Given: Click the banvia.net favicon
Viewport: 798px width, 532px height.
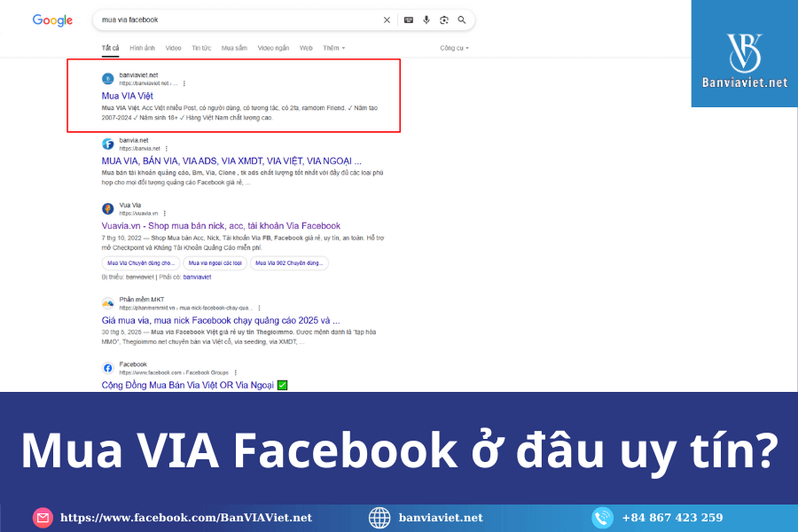Looking at the screenshot, I should coord(108,144).
